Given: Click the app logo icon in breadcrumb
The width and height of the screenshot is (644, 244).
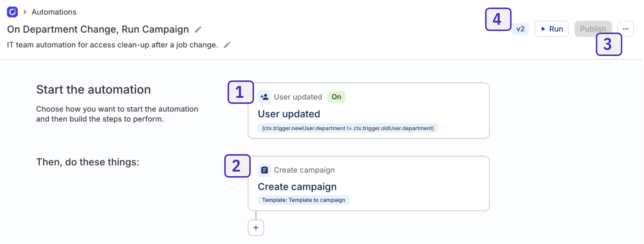Looking at the screenshot, I should pyautogui.click(x=12, y=12).
